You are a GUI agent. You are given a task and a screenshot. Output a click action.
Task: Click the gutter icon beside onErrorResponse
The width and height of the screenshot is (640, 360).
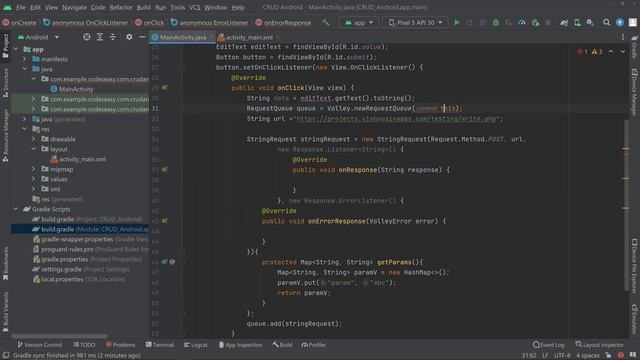coord(164,221)
